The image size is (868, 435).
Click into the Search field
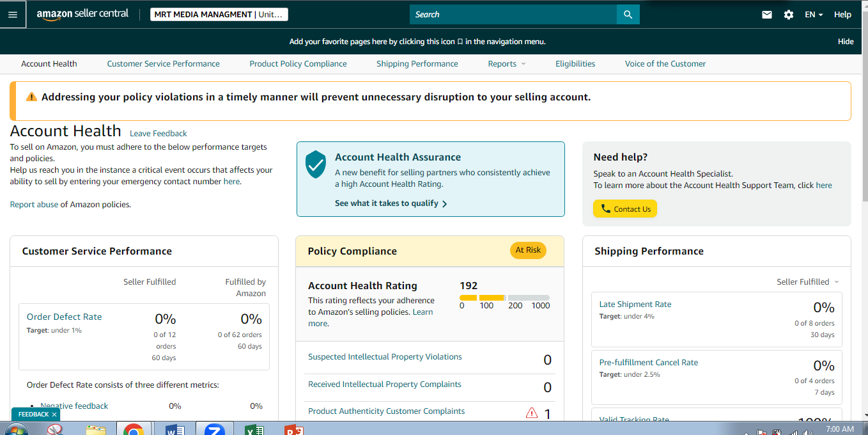[x=513, y=14]
